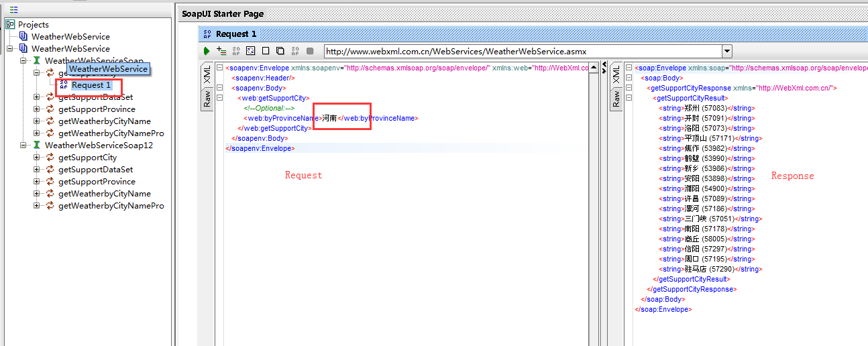Select getSupportDataSet label under WeatherWebServiceSoap12
The image size is (868, 346).
(95, 169)
